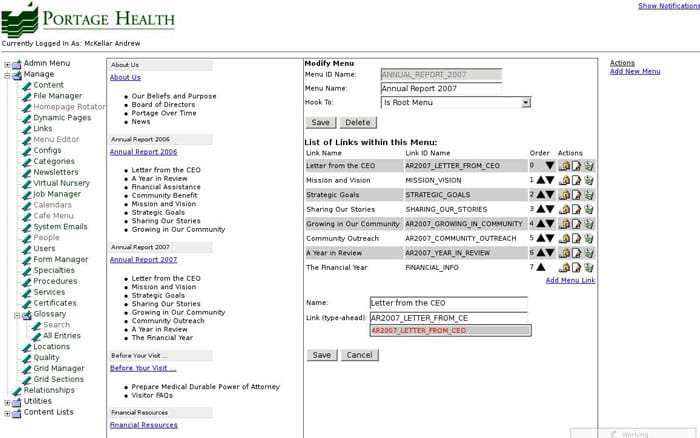
Task: Click Save below the Link type-ahead field
Action: click(321, 355)
